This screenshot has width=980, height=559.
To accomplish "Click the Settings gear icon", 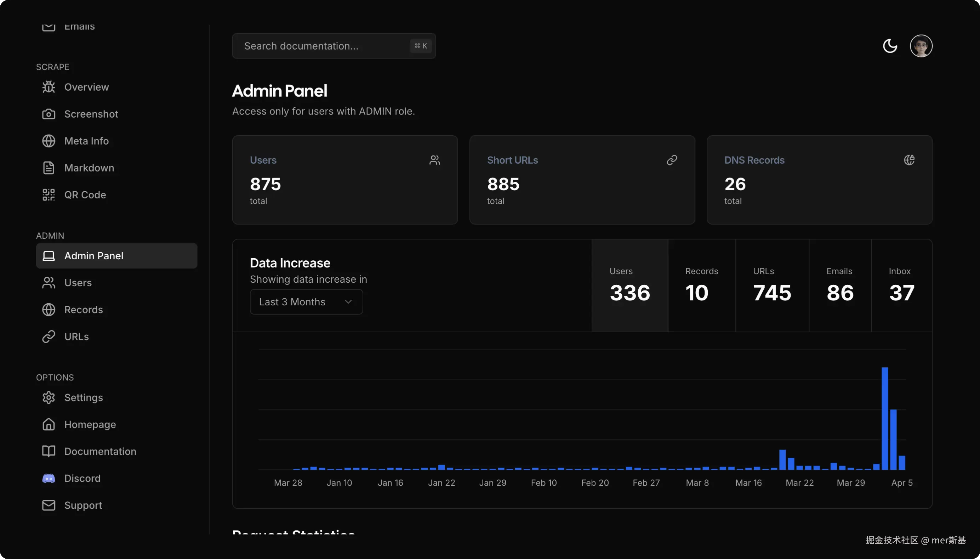I will (49, 397).
